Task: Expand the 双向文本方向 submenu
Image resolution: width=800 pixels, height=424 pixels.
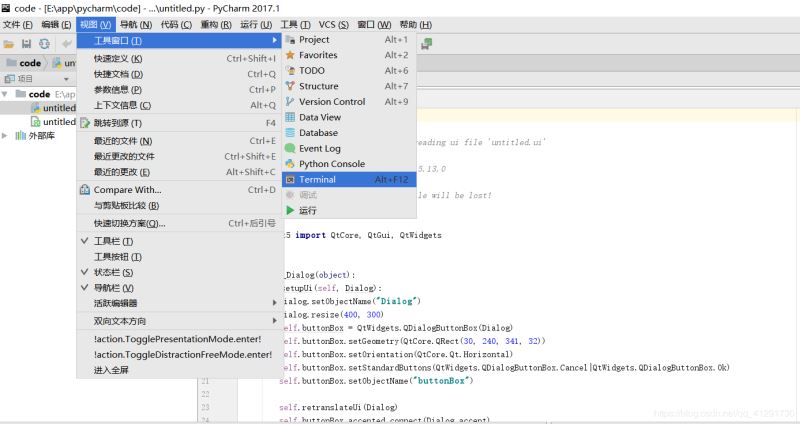Action: tap(180, 321)
